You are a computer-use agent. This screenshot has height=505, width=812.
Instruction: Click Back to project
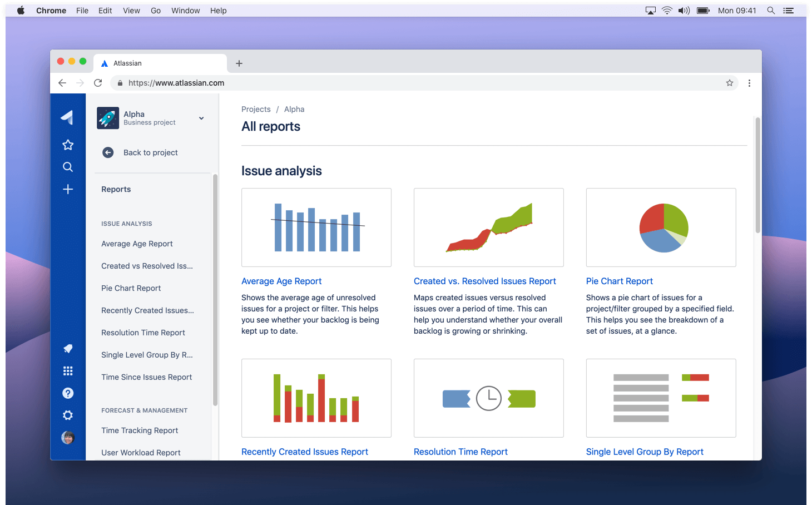click(150, 152)
